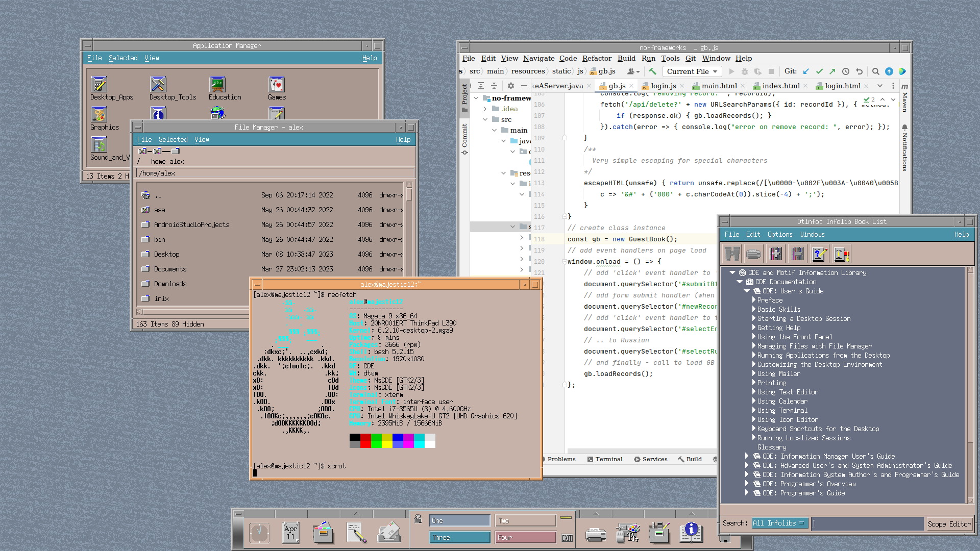Switch to workspace Three
Viewport: 980px width, 551px height.
click(459, 537)
